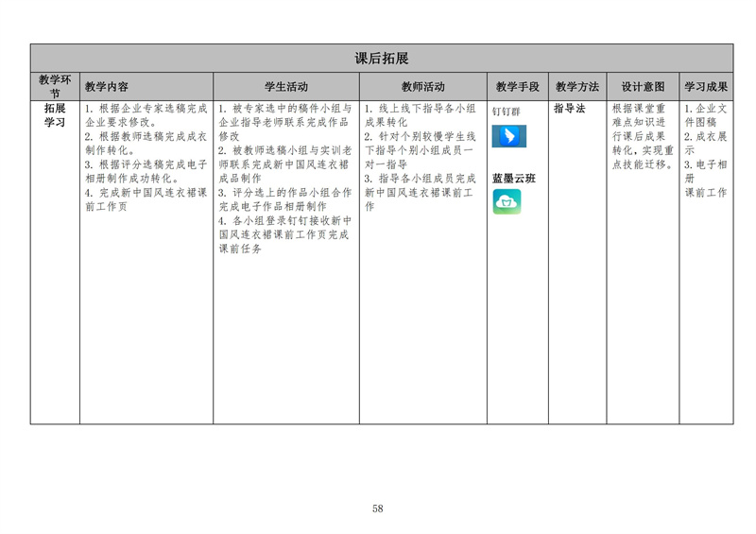Click text 根据教师选稿完成成衣

tap(153, 136)
